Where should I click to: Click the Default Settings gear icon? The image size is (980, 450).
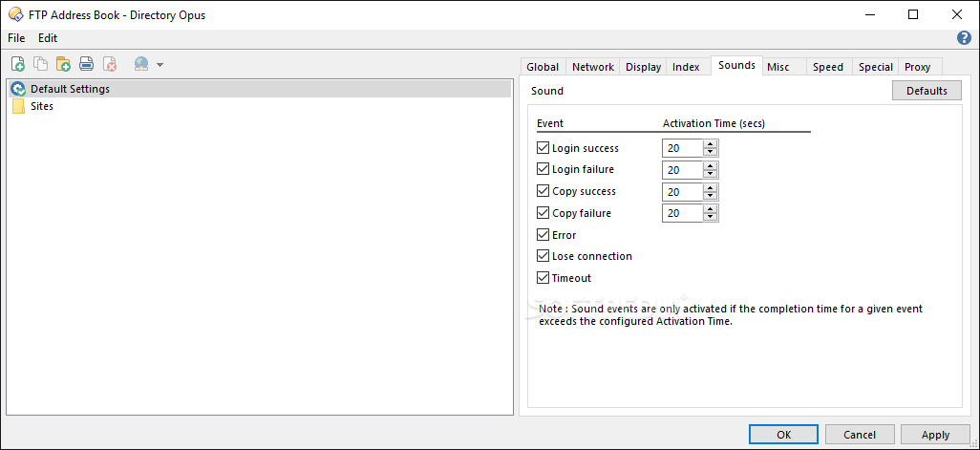(x=19, y=89)
